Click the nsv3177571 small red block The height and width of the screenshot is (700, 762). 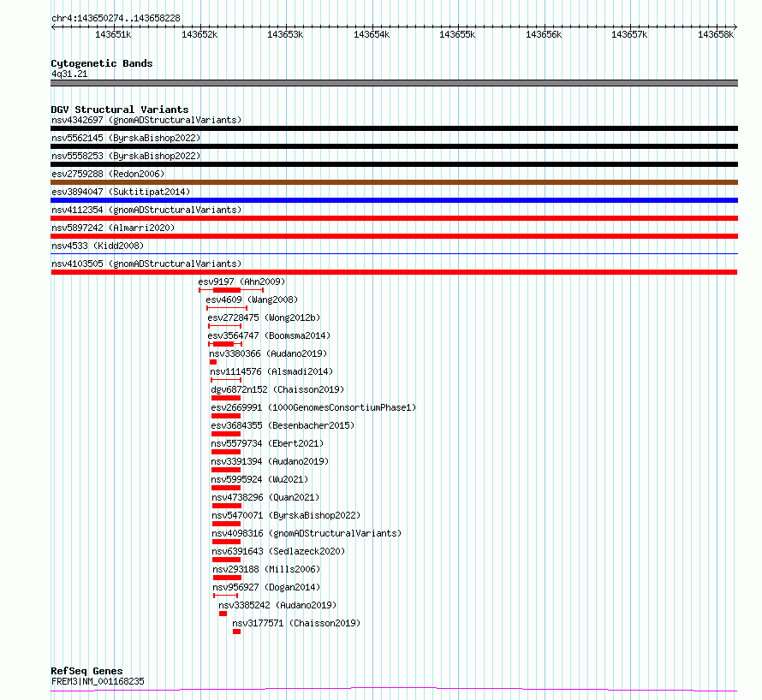[x=236, y=632]
